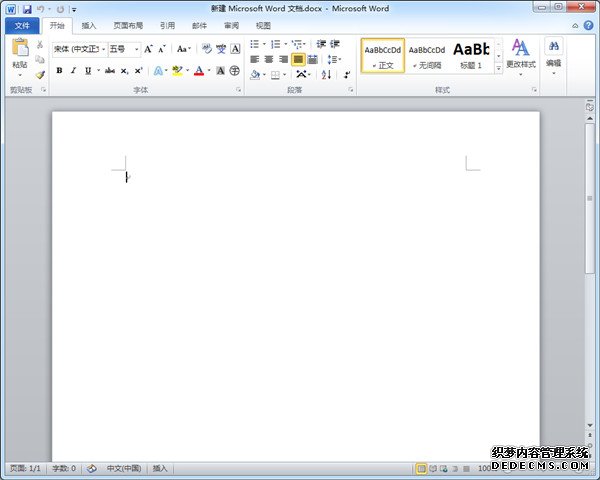
Task: Toggle bold formatting
Action: (59, 71)
